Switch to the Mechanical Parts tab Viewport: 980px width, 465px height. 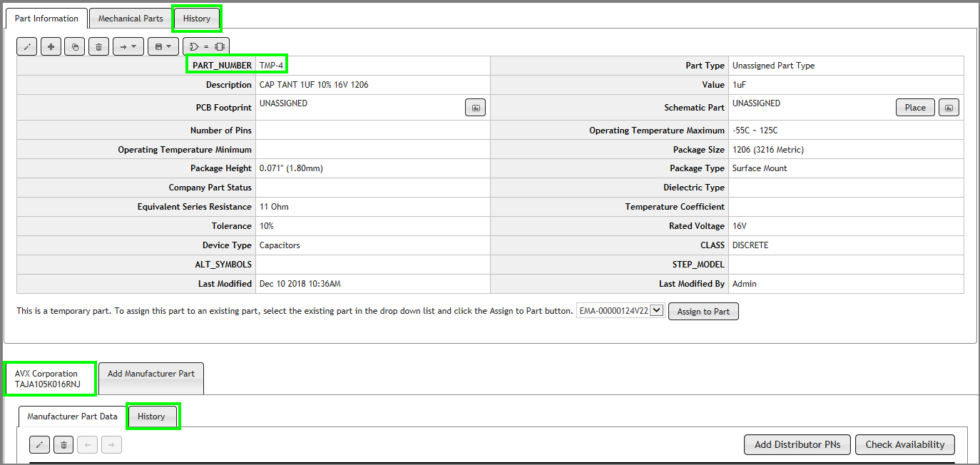[x=131, y=19]
